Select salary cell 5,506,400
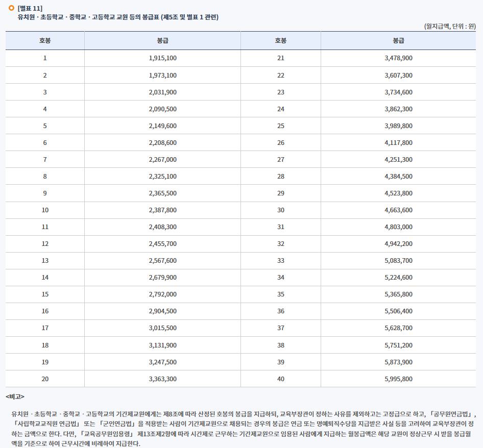 (398, 311)
